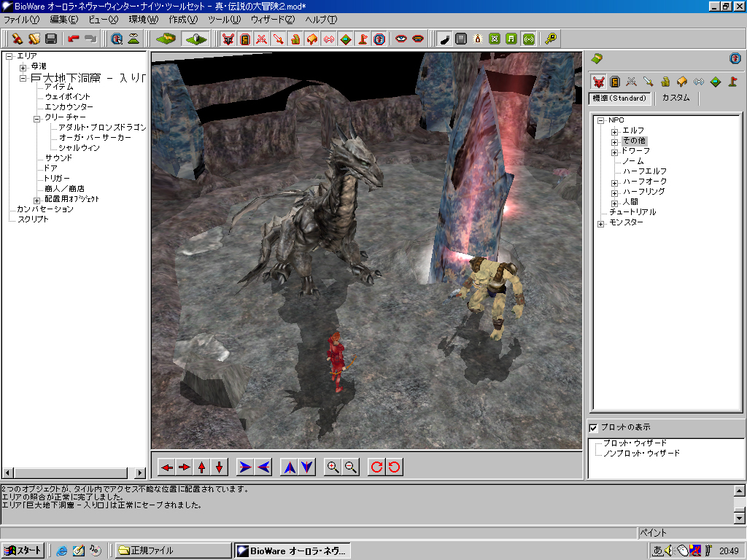Click the zoom in magnifier button

pyautogui.click(x=333, y=467)
